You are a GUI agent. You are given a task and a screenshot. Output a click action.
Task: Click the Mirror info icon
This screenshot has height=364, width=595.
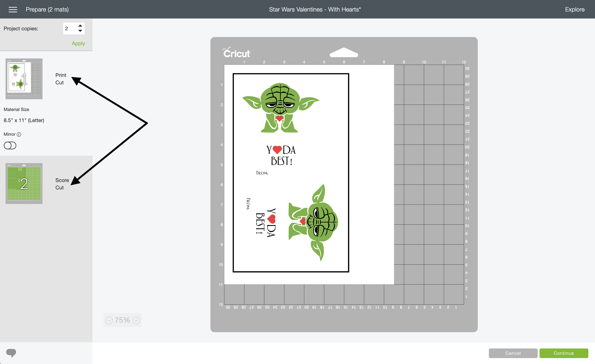coord(19,134)
